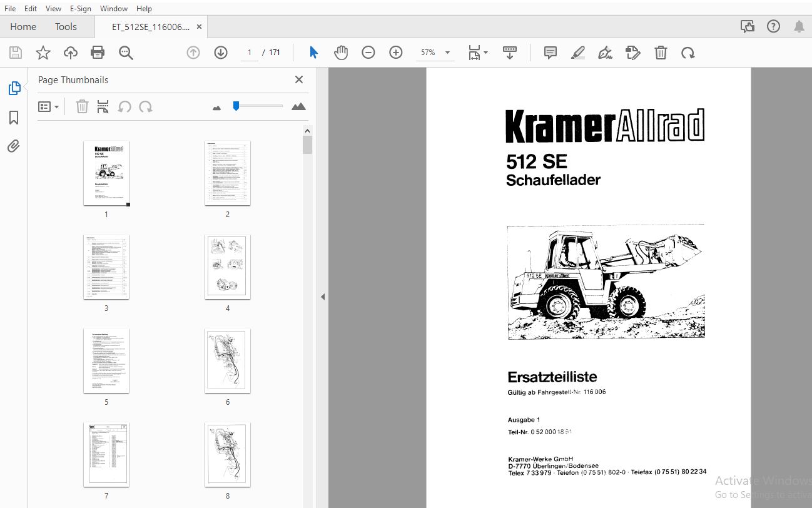Switch to the Tools tab
The height and width of the screenshot is (508, 812).
(66, 26)
